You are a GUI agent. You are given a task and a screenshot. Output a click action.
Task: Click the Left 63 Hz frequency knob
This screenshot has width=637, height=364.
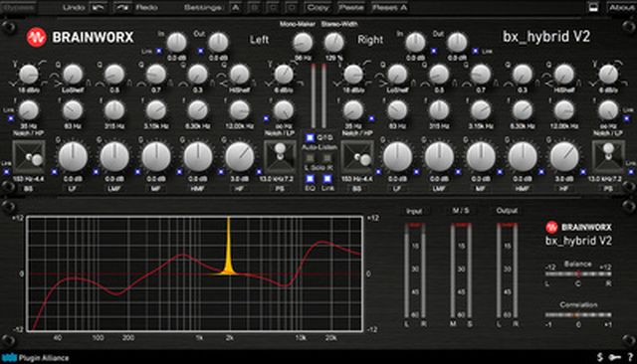click(73, 110)
